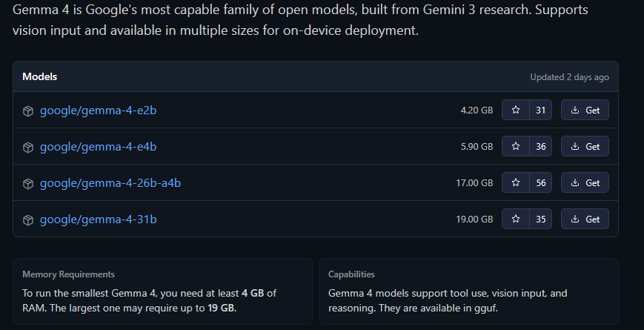Click package icon beside gemma-4-e2b
This screenshot has height=330, width=644.
[28, 111]
